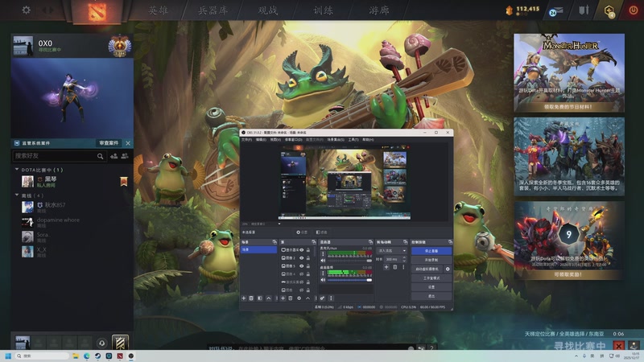644x362 pixels.
Task: Toggle lock on 图像 2 source
Action: (x=308, y=257)
